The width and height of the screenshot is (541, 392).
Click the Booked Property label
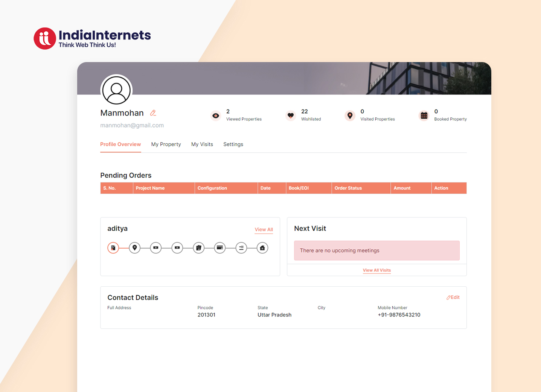point(451,119)
